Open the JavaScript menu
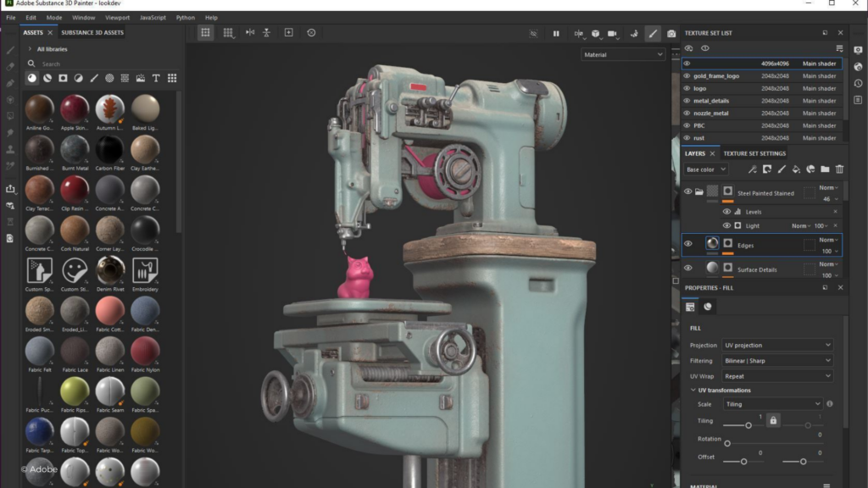868x488 pixels. coord(153,18)
